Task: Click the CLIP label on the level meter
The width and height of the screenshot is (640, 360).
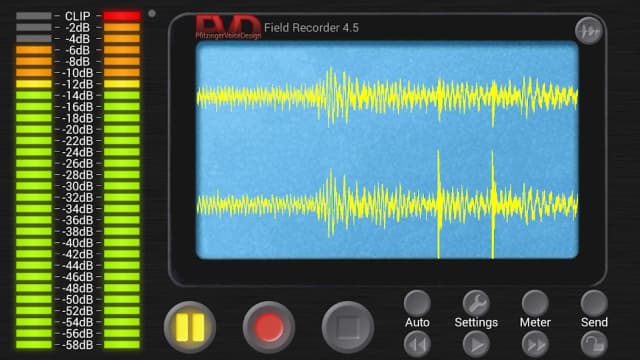Action: (x=78, y=16)
